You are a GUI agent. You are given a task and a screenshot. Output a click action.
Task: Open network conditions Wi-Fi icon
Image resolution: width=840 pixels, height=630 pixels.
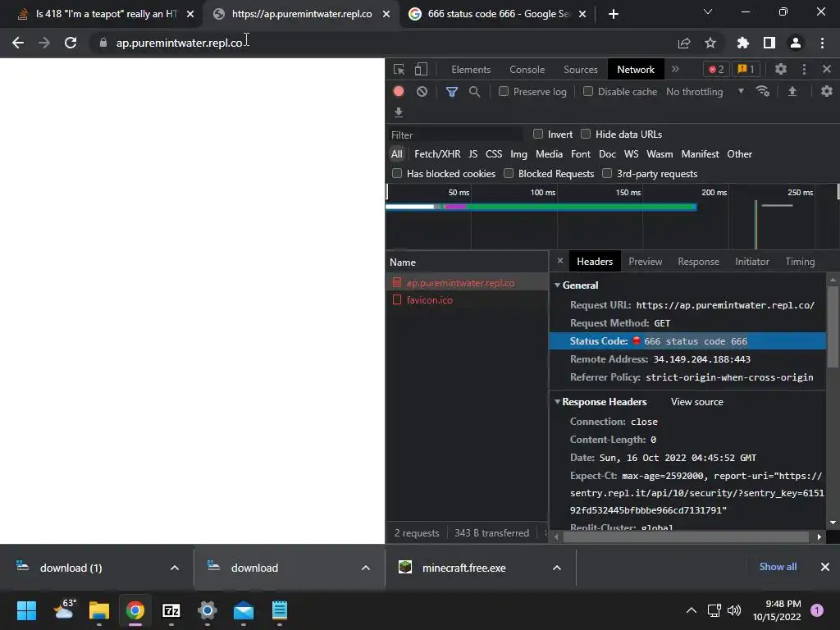(x=762, y=92)
